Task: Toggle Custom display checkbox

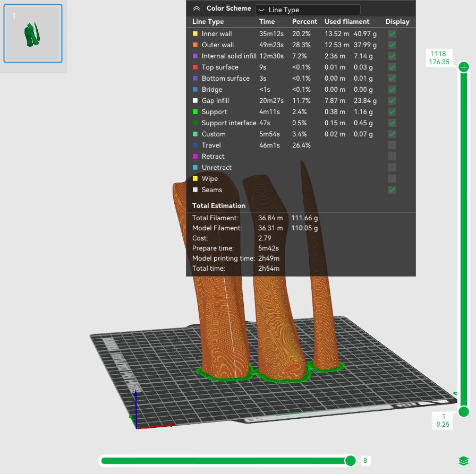Action: (392, 134)
